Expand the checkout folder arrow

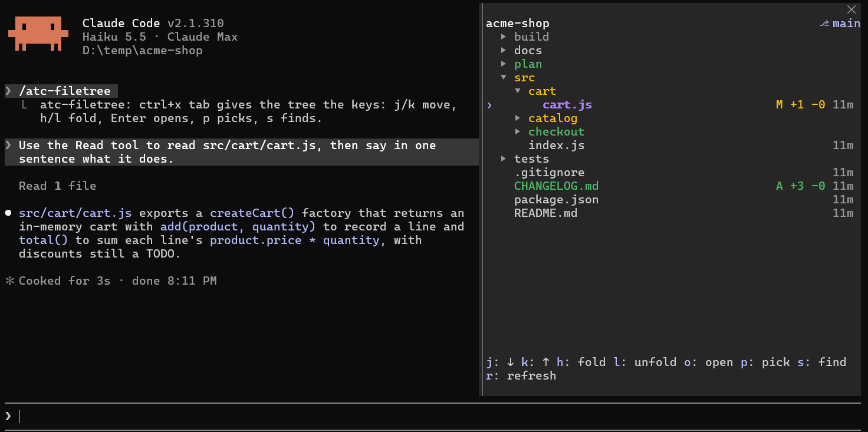[x=518, y=131]
